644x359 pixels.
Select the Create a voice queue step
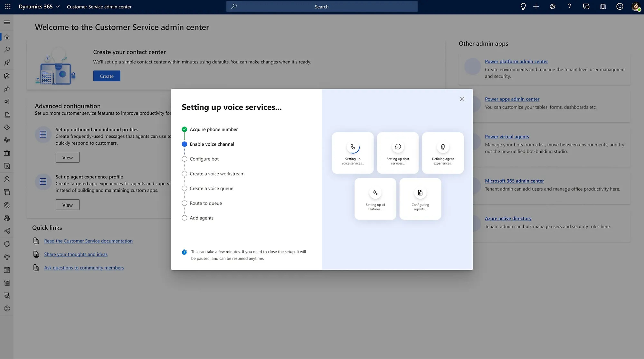(x=211, y=188)
